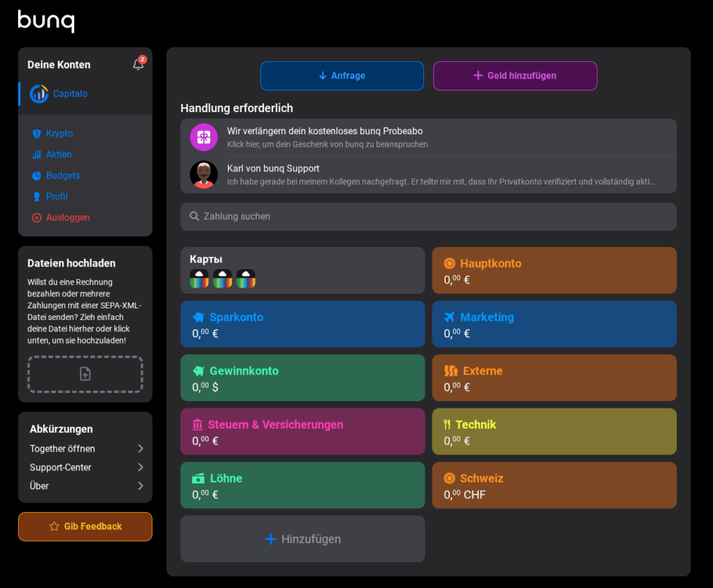
Task: Open the Profil menu item
Action: pos(57,196)
